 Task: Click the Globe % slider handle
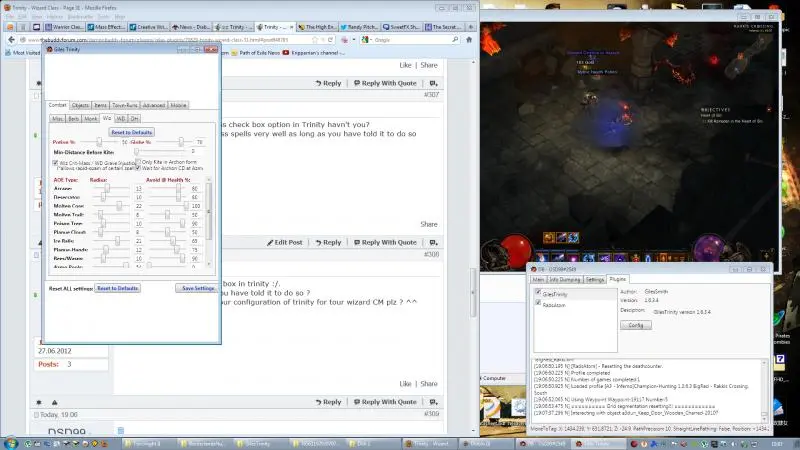(x=181, y=141)
